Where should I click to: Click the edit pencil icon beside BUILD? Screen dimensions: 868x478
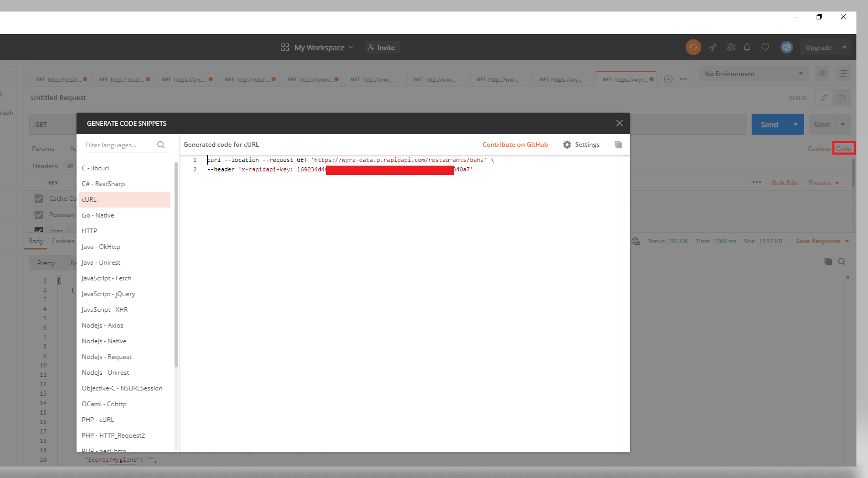click(x=824, y=97)
